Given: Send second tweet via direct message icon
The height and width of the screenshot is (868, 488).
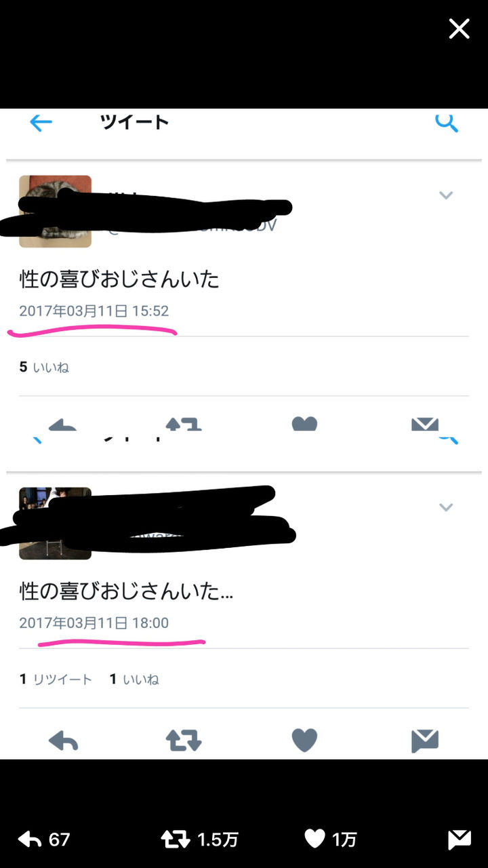Looking at the screenshot, I should (425, 741).
